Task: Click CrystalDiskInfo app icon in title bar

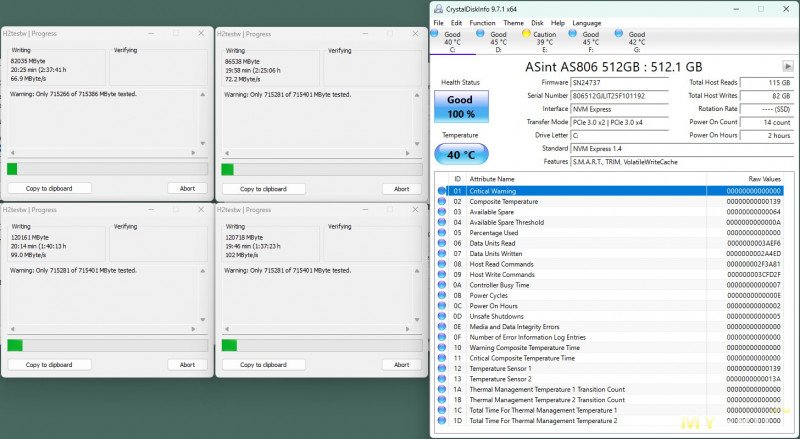Action: click(x=439, y=9)
